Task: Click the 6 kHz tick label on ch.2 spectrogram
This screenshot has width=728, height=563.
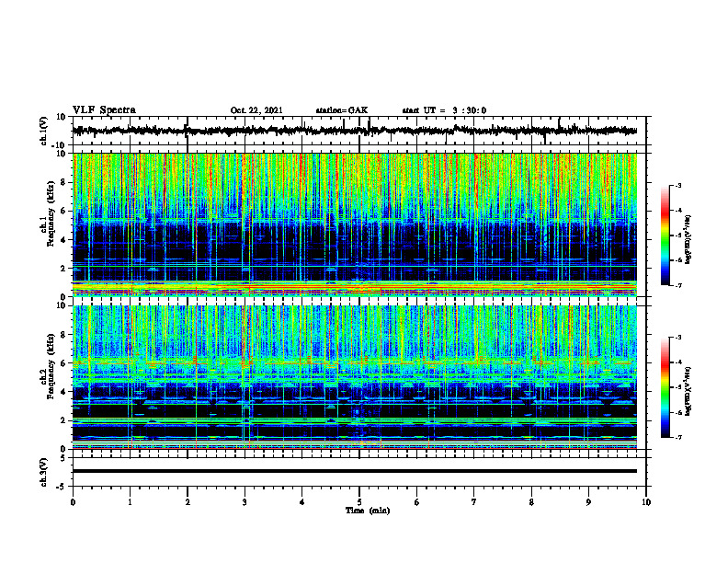Action: [64, 363]
